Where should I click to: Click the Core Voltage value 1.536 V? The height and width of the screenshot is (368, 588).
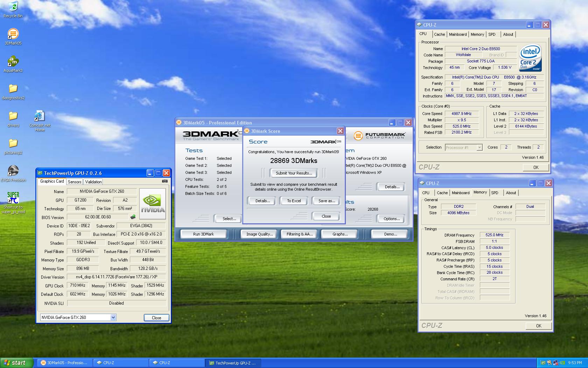coord(505,67)
